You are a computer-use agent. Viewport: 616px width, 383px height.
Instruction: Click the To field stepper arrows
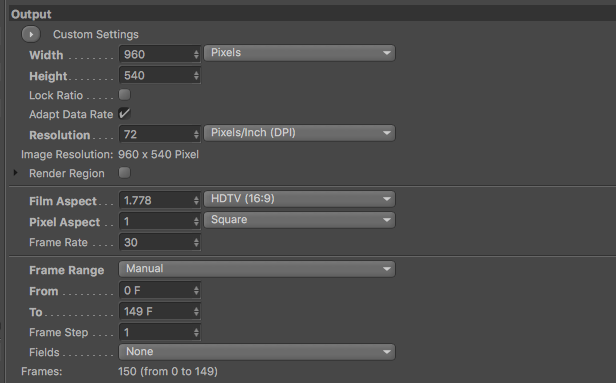coord(196,312)
